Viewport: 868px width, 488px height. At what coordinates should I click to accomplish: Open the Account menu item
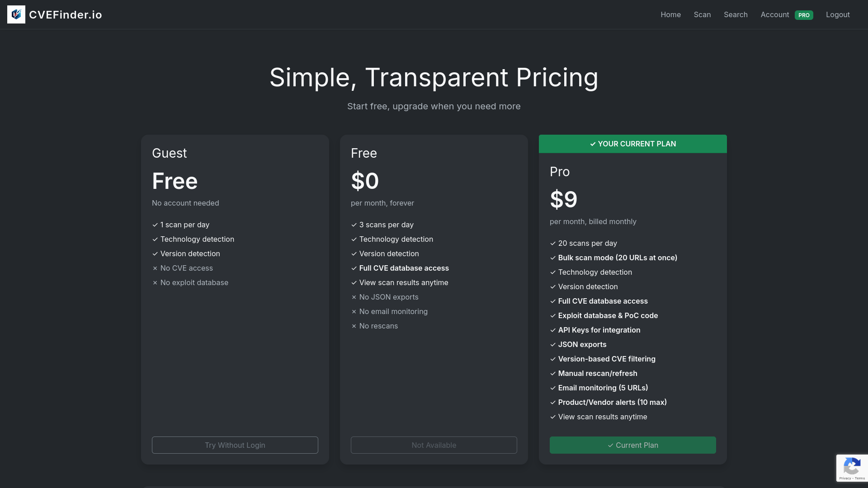(x=774, y=14)
